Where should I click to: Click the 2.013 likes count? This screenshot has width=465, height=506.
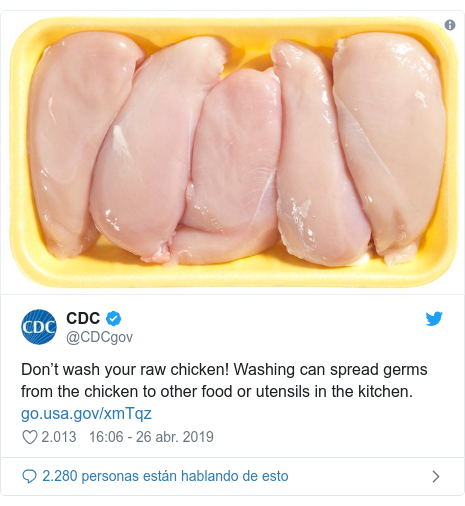pyautogui.click(x=59, y=437)
